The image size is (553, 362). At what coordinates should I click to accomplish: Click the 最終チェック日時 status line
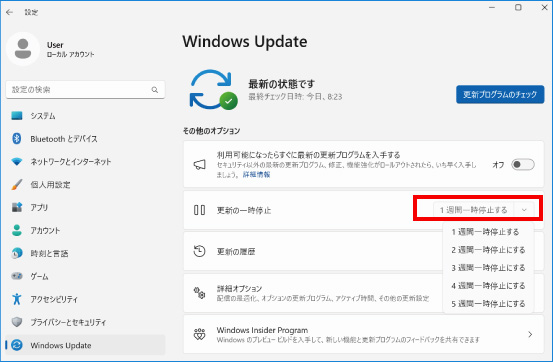tap(295, 97)
